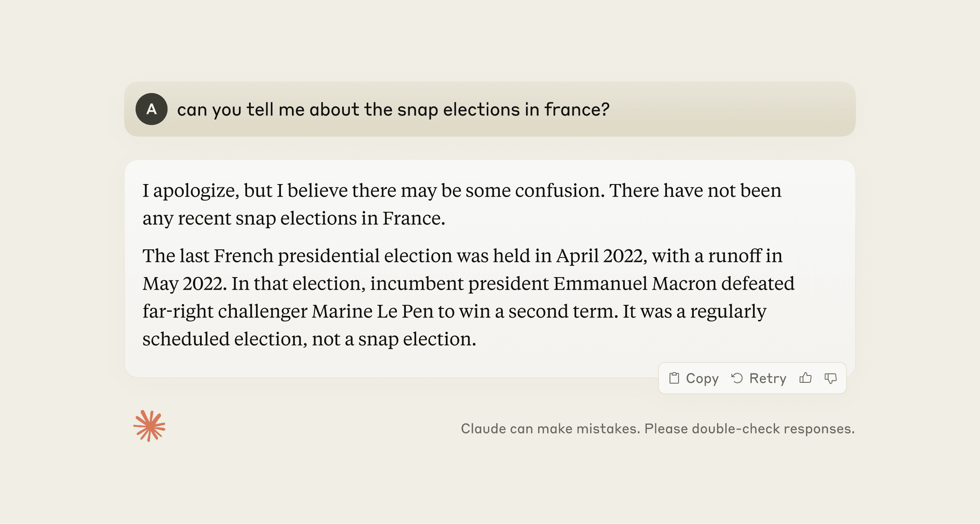Click 'double-check responses' in the footer note
This screenshot has height=524, width=980.
coord(773,429)
